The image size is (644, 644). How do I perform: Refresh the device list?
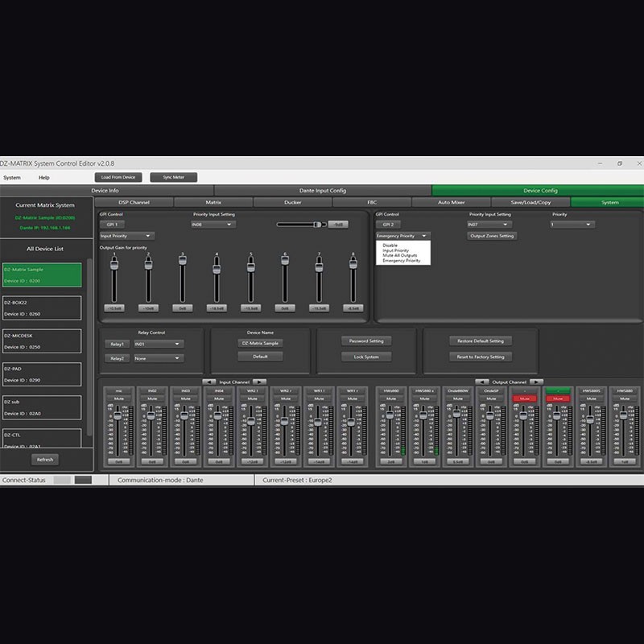pos(45,460)
